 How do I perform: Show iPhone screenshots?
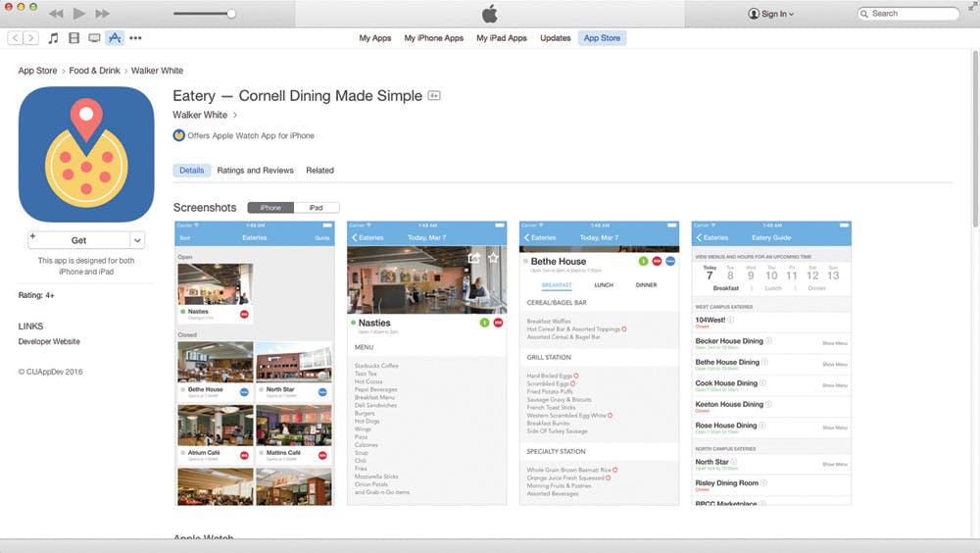pyautogui.click(x=270, y=208)
